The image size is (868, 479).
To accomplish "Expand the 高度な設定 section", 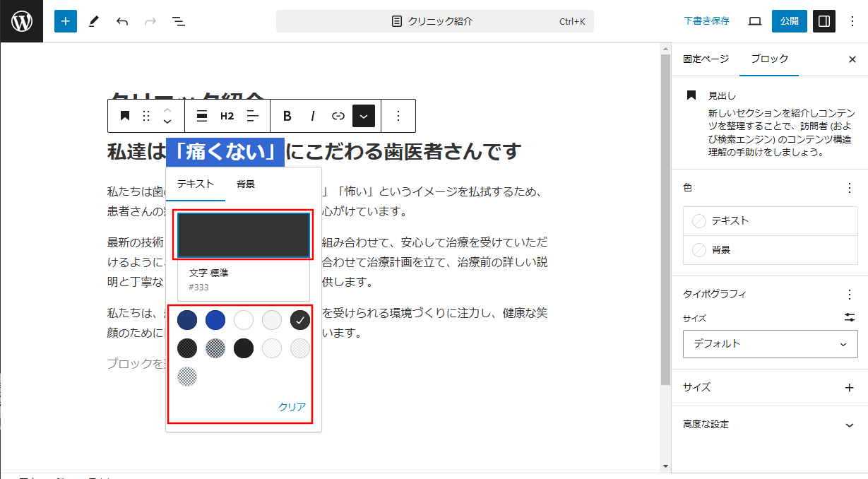I will [849, 425].
